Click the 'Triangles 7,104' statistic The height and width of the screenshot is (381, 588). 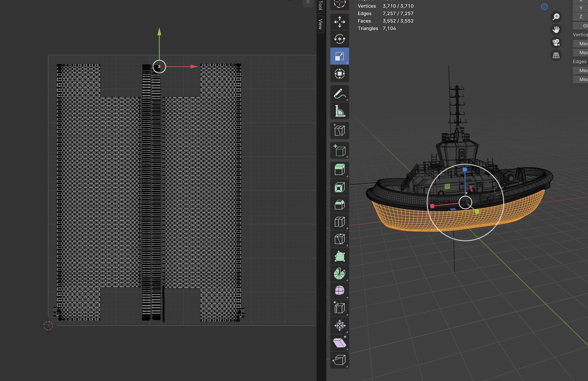point(377,28)
